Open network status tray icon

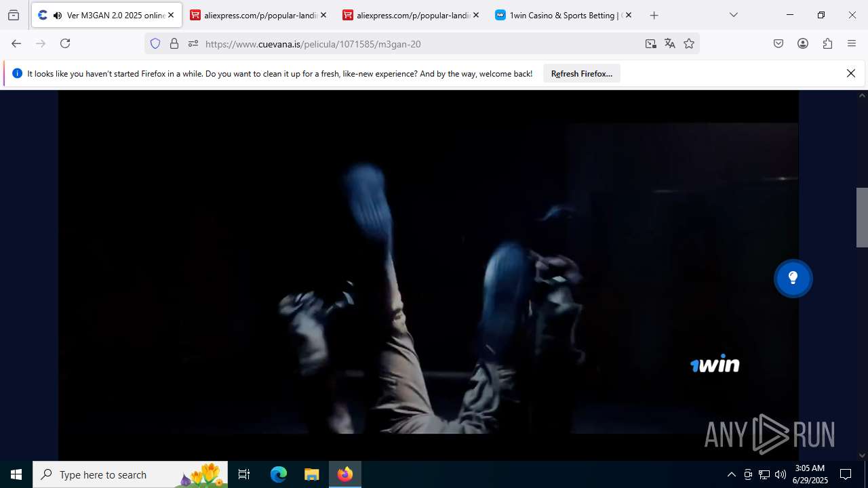click(764, 474)
